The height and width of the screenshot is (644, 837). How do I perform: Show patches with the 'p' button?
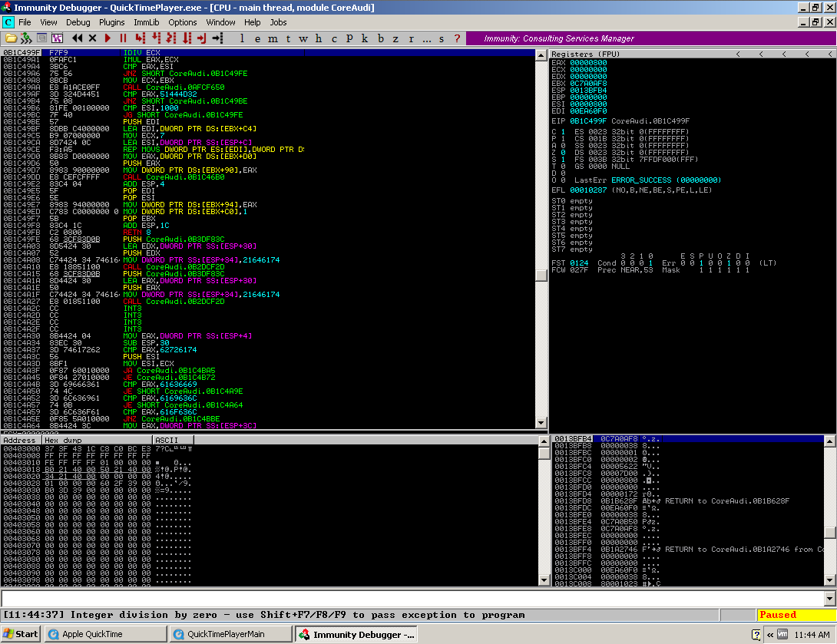(349, 38)
